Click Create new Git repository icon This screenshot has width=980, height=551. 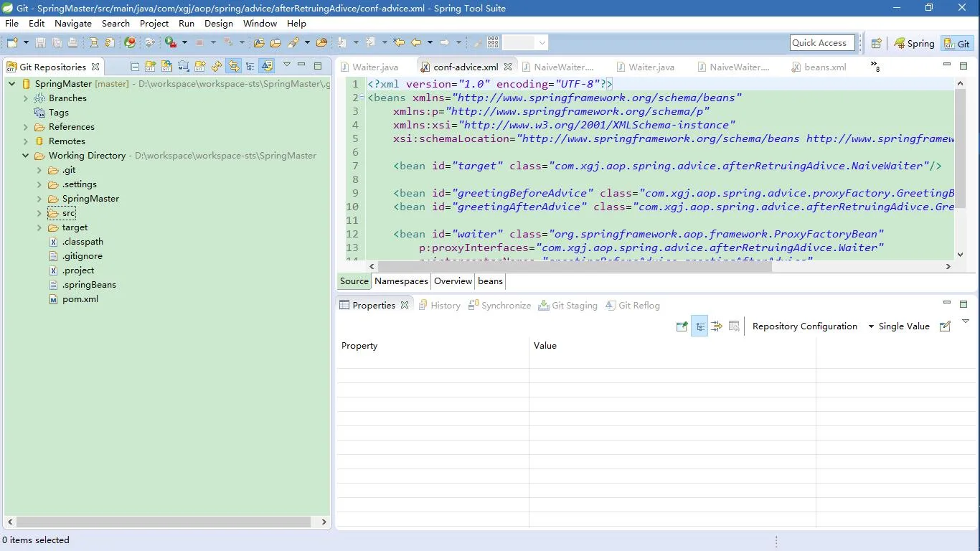coord(199,66)
